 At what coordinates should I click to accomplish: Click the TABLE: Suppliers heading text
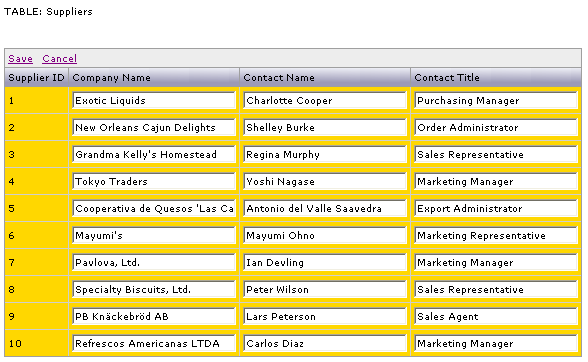click(x=48, y=12)
